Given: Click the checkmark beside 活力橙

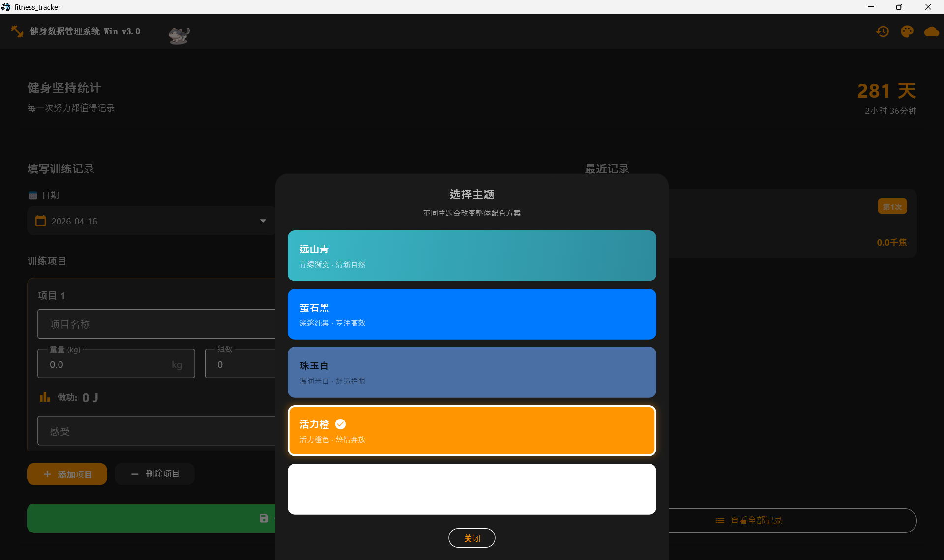Looking at the screenshot, I should tap(340, 424).
